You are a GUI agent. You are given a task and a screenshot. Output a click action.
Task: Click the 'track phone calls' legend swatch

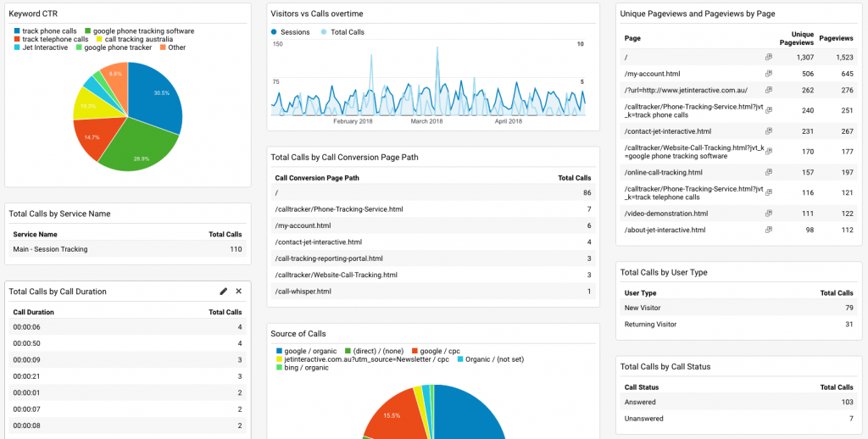(17, 31)
